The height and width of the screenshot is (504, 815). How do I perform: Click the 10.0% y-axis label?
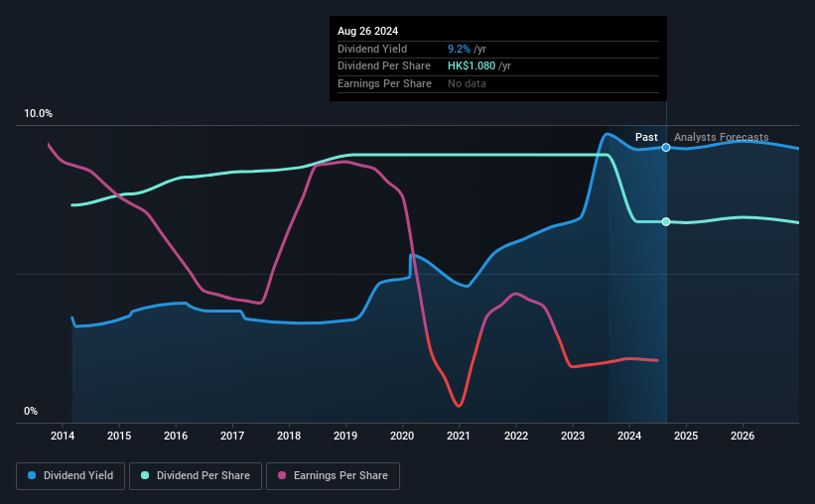coord(39,114)
